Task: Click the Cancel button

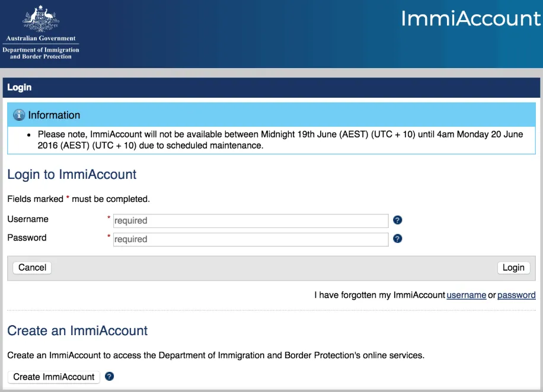Action: click(x=32, y=268)
